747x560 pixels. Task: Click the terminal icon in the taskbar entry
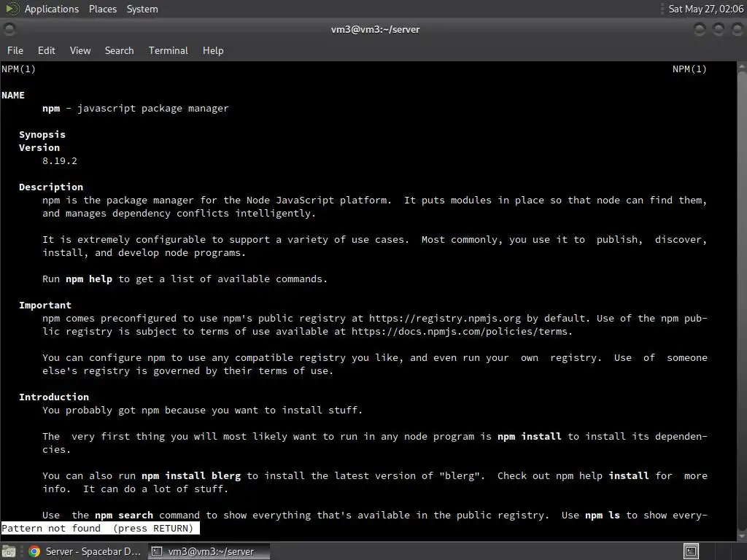[156, 551]
